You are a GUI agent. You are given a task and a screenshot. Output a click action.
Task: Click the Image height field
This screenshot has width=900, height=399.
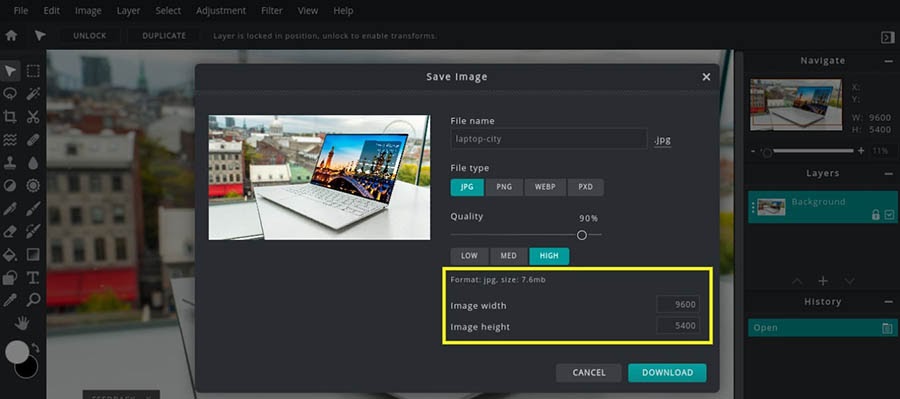678,326
